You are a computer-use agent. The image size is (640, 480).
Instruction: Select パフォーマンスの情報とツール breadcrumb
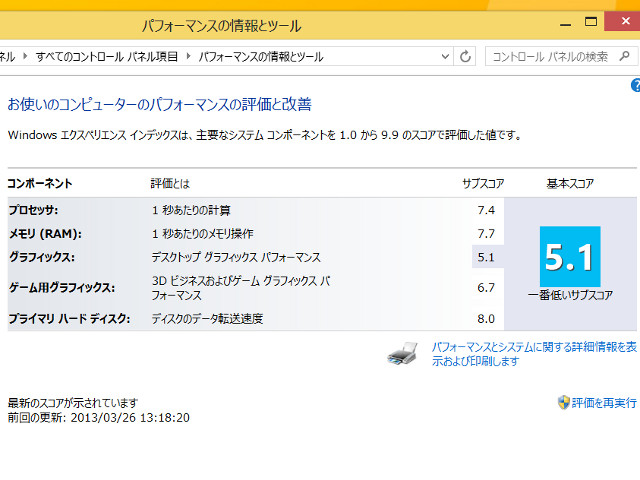[261, 56]
